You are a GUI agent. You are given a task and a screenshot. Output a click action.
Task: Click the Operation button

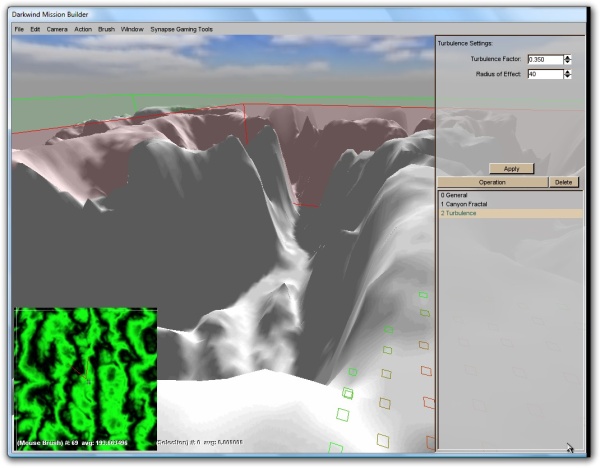tap(492, 183)
